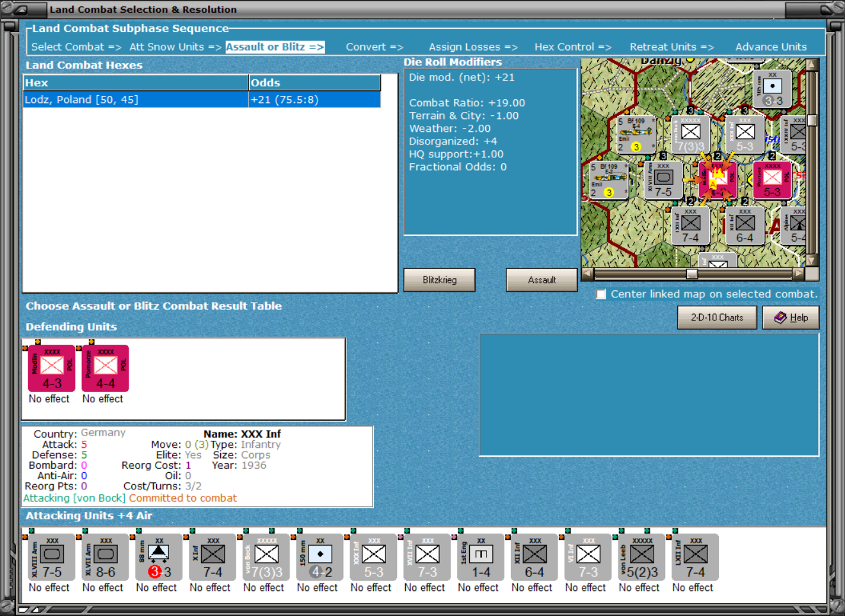Go to the Convert subphase
This screenshot has width=845, height=616.
coord(374,47)
